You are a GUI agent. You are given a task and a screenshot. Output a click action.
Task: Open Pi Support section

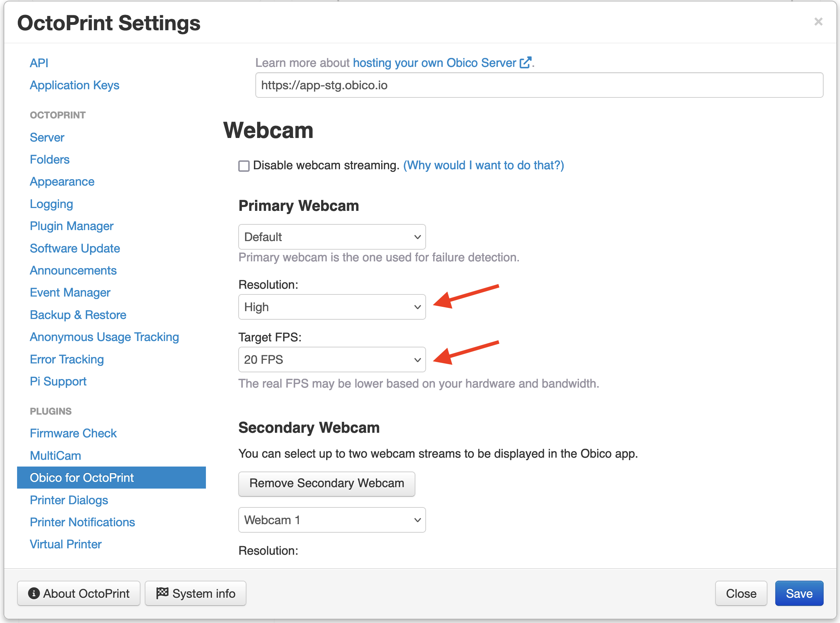click(58, 381)
